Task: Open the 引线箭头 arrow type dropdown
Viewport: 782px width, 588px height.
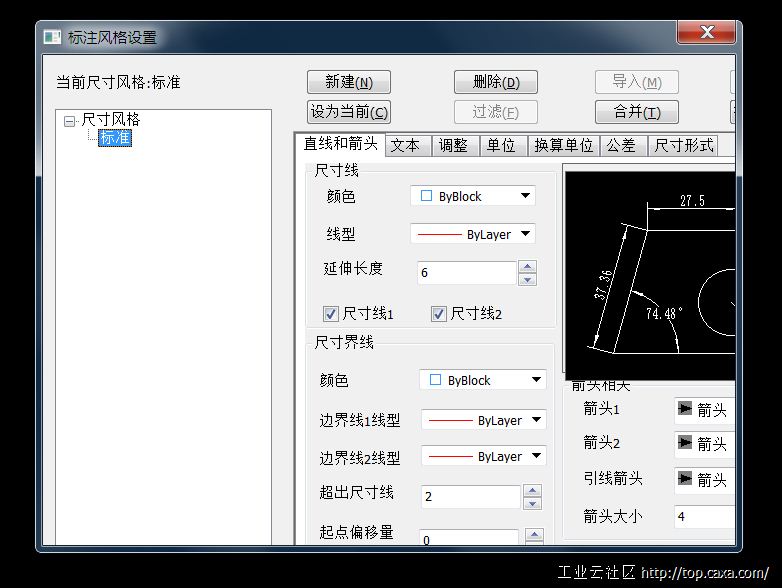Action: click(x=704, y=480)
